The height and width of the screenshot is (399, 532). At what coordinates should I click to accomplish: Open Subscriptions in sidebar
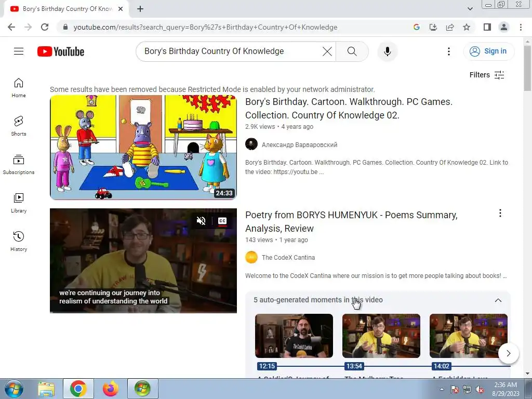(x=19, y=165)
